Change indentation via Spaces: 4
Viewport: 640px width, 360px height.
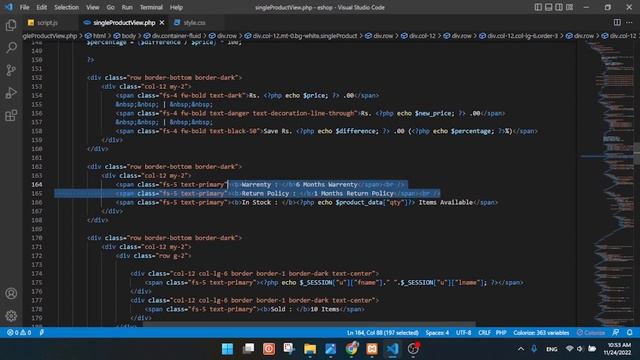(x=437, y=333)
